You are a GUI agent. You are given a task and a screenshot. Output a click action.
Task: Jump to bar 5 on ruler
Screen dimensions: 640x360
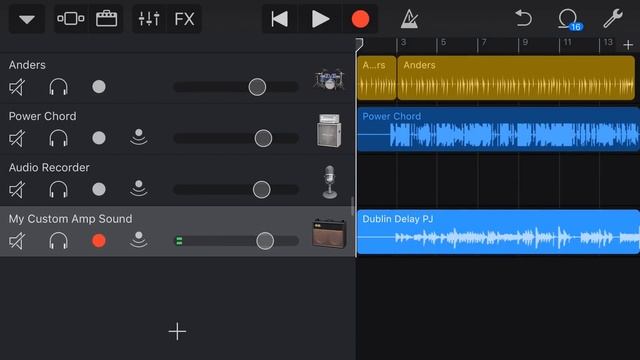point(444,42)
